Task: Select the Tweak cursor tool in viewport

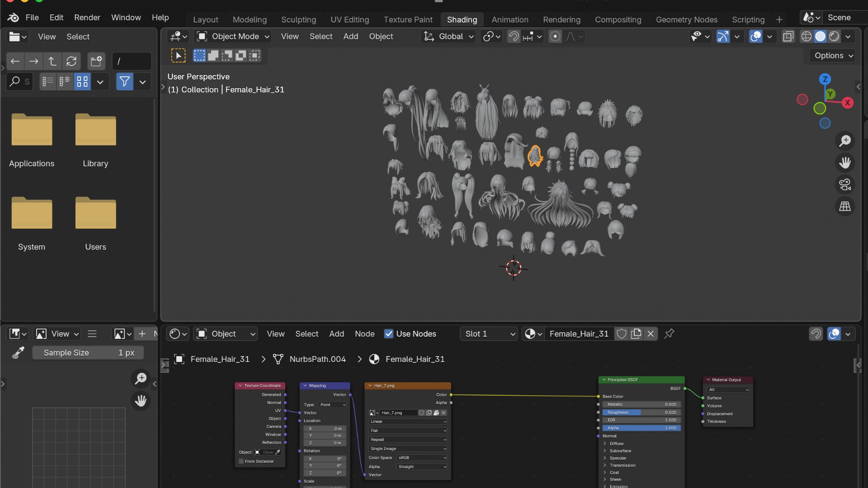Action: pos(178,56)
